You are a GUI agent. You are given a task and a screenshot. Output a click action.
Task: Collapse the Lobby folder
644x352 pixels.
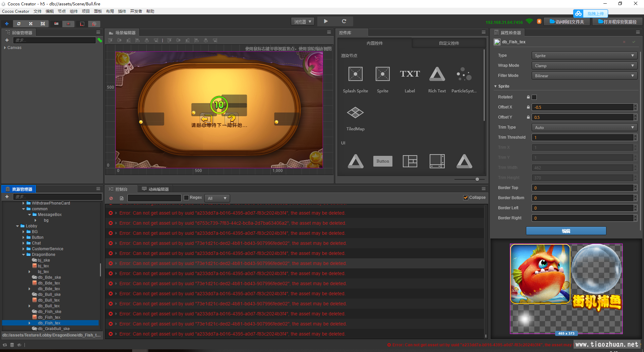point(17,226)
